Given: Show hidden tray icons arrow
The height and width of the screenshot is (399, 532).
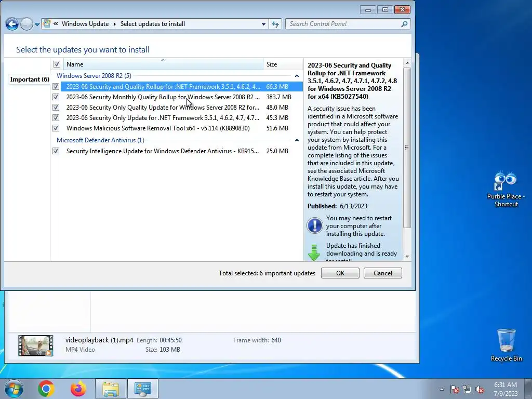Looking at the screenshot, I should click(x=442, y=389).
